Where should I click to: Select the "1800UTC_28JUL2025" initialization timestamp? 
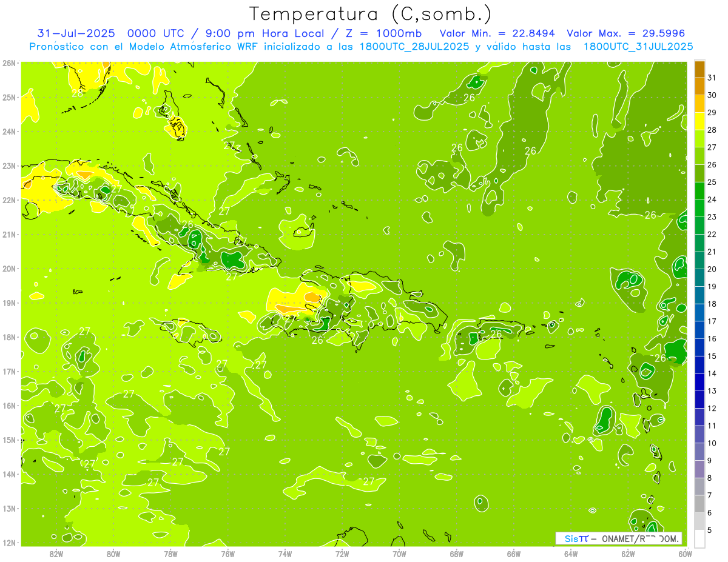[414, 47]
